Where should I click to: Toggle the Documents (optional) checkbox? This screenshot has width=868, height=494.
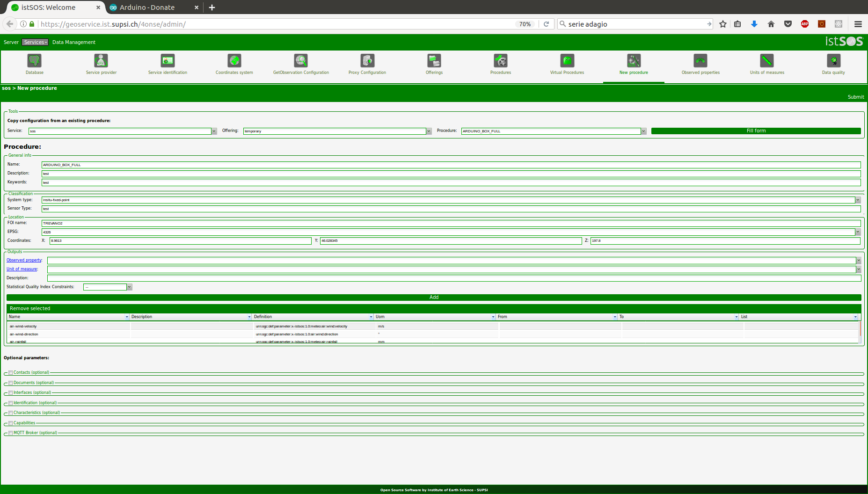point(10,383)
